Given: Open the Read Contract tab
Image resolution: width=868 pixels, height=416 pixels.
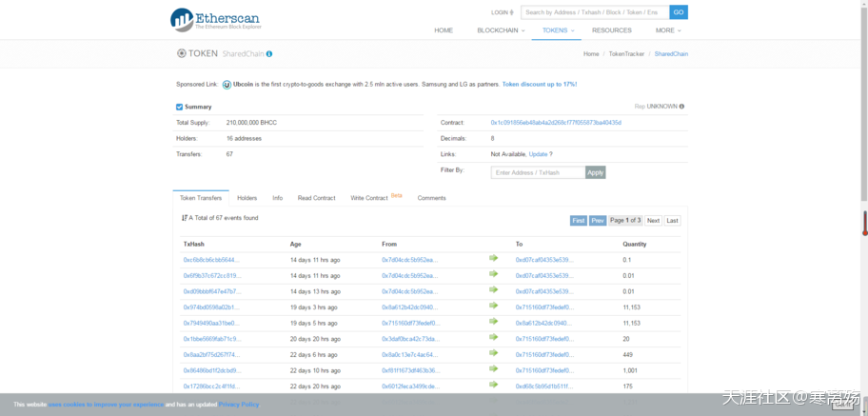Looking at the screenshot, I should (316, 198).
